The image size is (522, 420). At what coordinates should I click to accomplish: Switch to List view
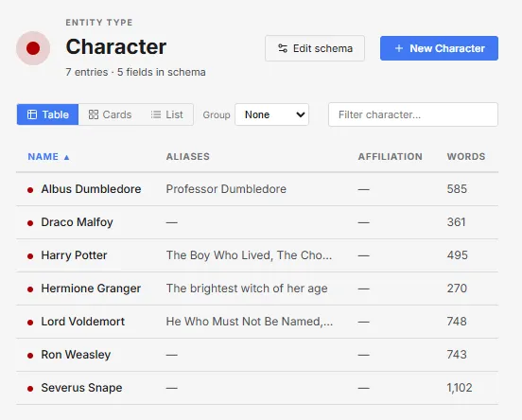[166, 114]
